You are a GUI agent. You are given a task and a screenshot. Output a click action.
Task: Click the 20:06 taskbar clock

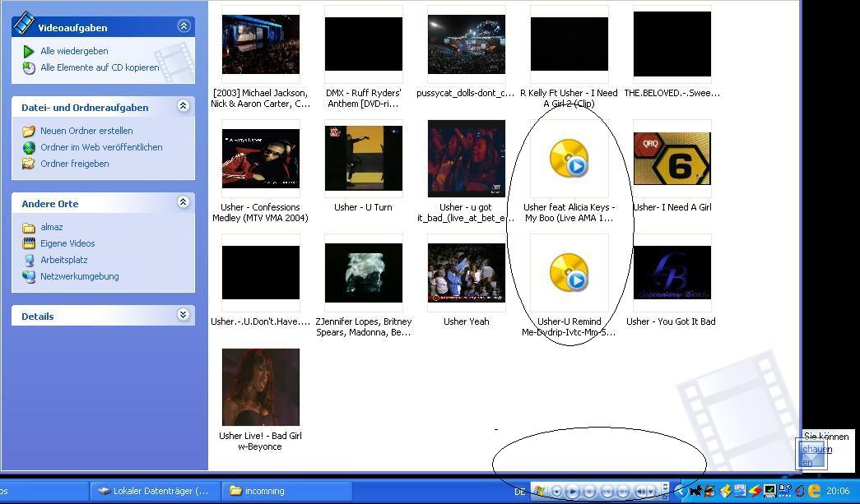point(838,492)
